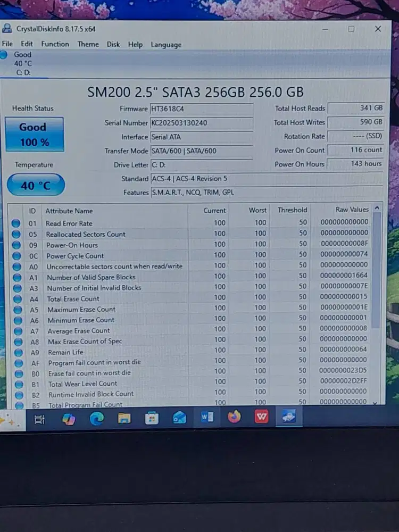Launch Microsoft Edge from the taskbar
This screenshot has height=532, width=399.
97,419
